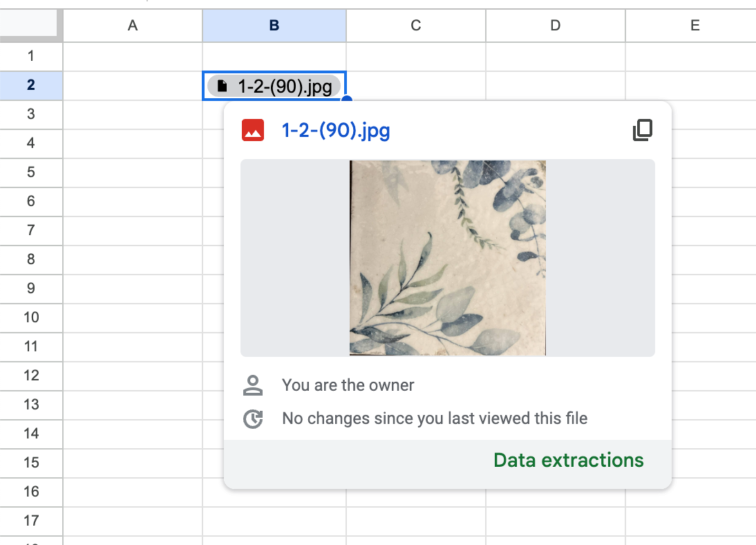Click the file chip icon in cell B2
The height and width of the screenshot is (545, 756).
tap(222, 86)
